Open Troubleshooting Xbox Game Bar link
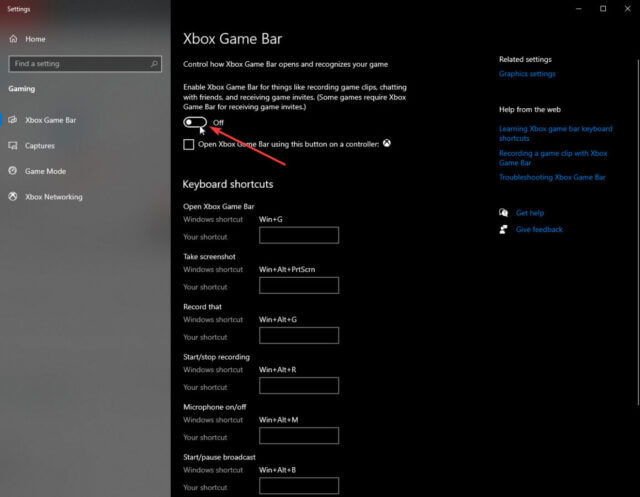640x497 pixels. click(x=552, y=177)
